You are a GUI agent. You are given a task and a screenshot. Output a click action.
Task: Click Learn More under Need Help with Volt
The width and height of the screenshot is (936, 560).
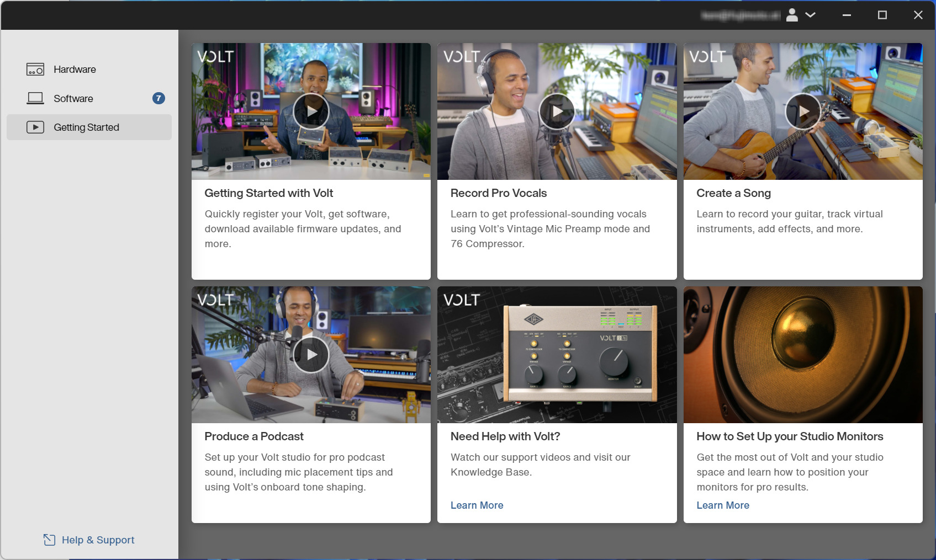(477, 505)
